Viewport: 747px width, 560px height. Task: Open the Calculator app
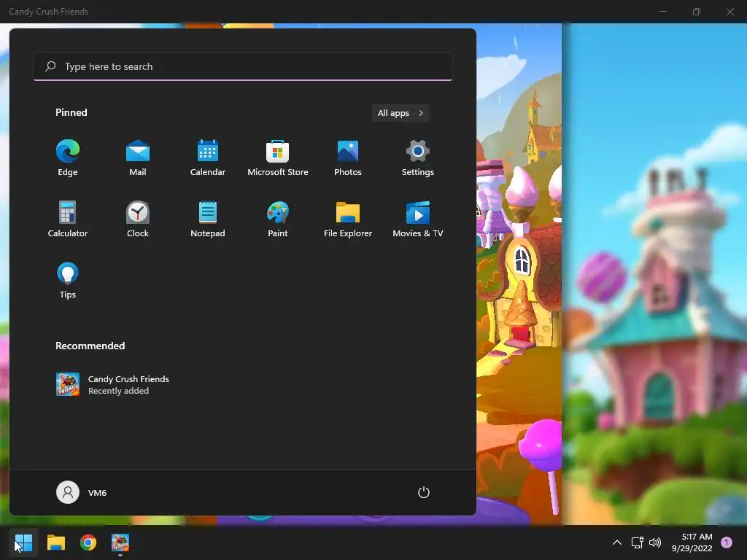pos(68,219)
